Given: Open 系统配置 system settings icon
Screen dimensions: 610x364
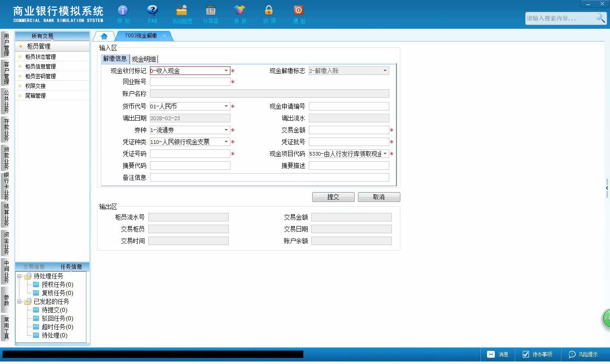Looking at the screenshot, I should tap(182, 14).
